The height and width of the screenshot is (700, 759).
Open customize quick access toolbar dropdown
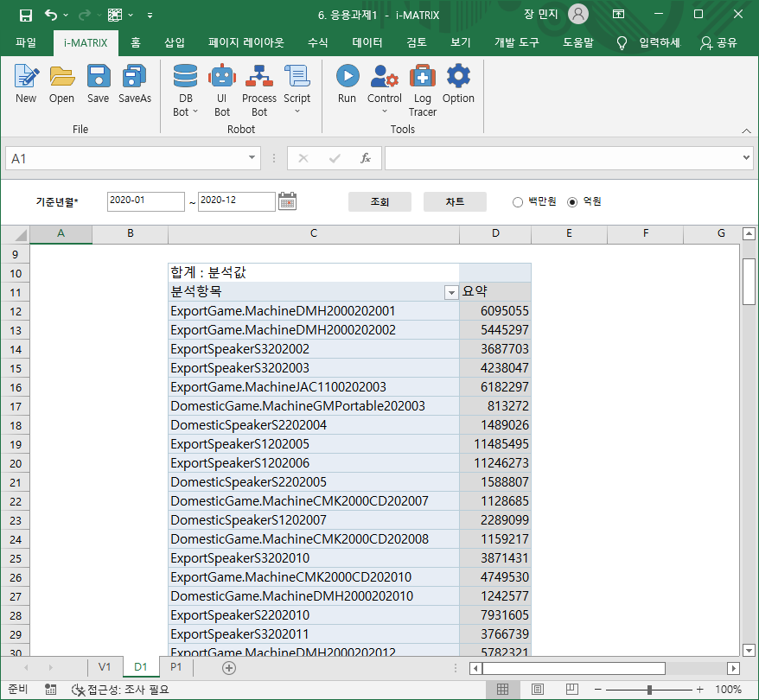[x=150, y=16]
